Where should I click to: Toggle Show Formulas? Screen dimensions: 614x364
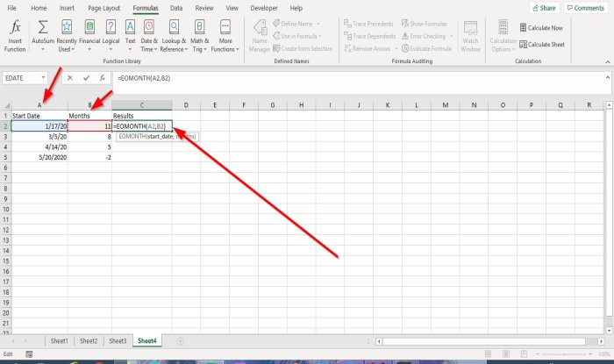point(424,24)
